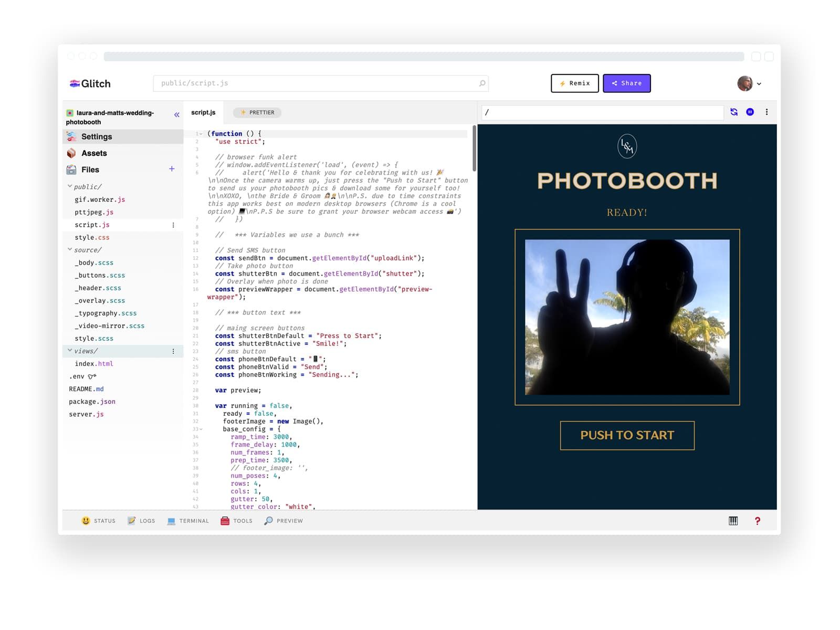Viewport: 840px width, 630px height.
Task: Click the "ramp_time: 3000" code line
Action: point(261,437)
